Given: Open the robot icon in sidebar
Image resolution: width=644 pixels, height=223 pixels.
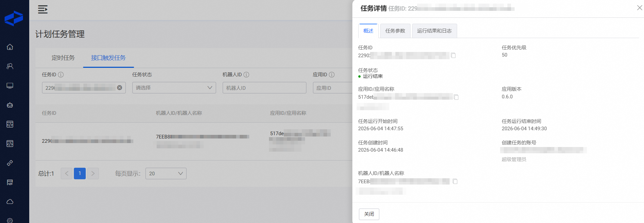Looking at the screenshot, I should coord(10,105).
